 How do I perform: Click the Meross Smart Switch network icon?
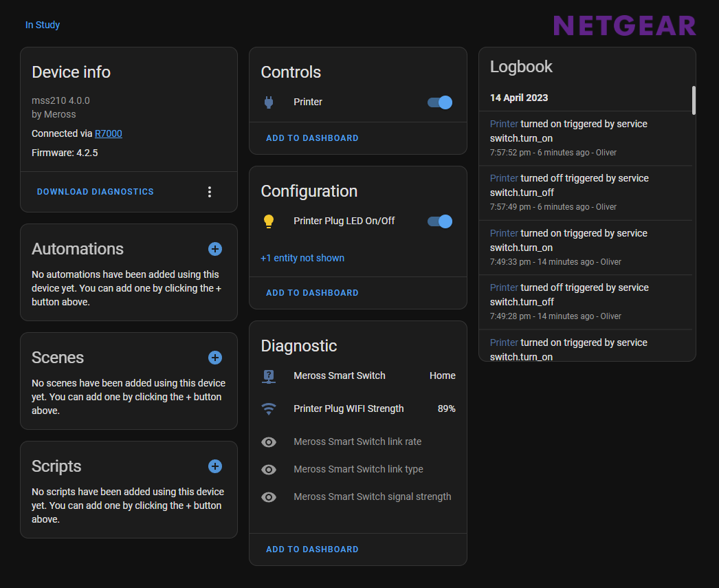click(x=269, y=376)
